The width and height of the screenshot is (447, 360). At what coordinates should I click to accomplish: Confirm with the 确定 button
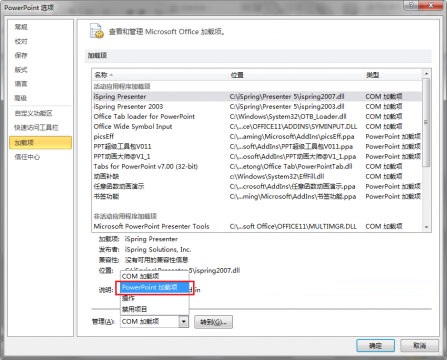pyautogui.click(x=376, y=346)
